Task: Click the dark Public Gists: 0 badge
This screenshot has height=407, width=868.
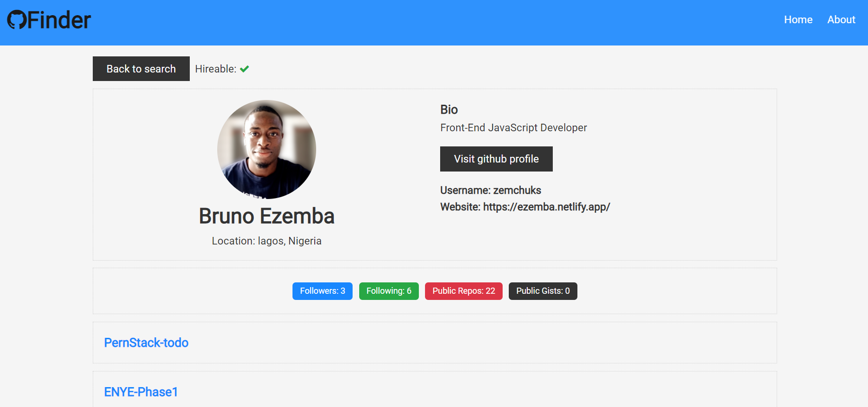Action: click(x=542, y=291)
